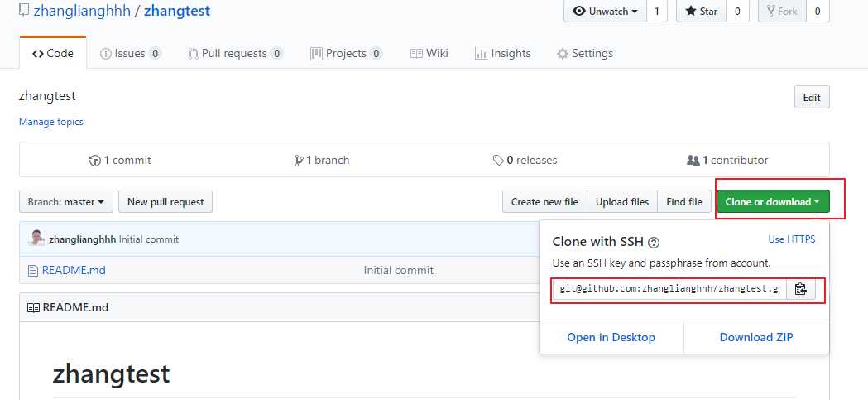Click the README.md file icon in file list

click(x=32, y=271)
